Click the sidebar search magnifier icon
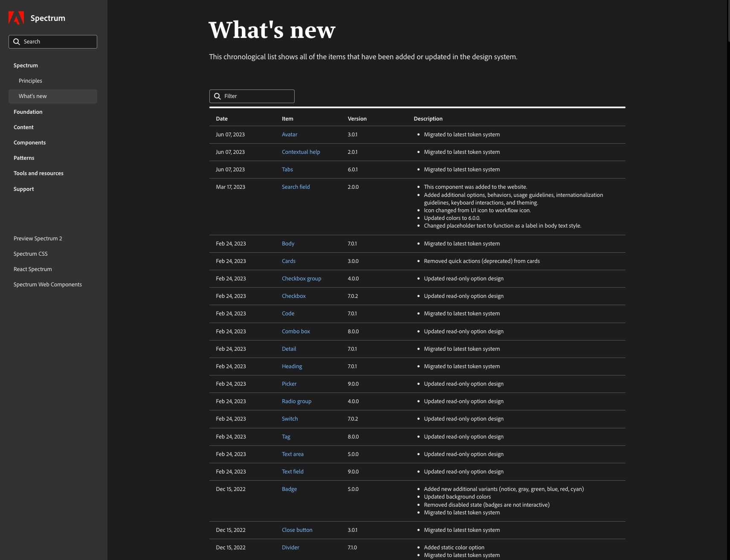This screenshot has width=730, height=560. 17,42
